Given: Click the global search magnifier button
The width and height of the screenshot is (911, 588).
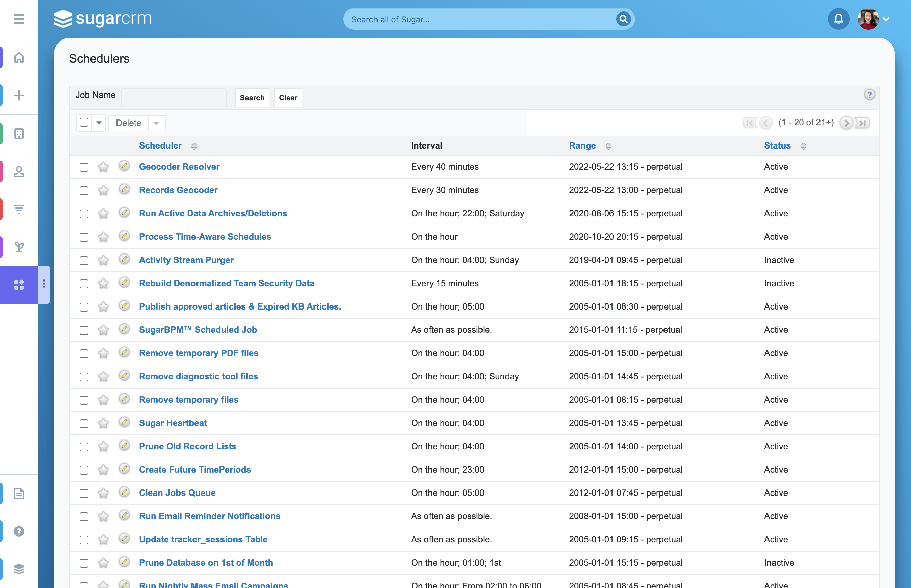Looking at the screenshot, I should pyautogui.click(x=623, y=19).
